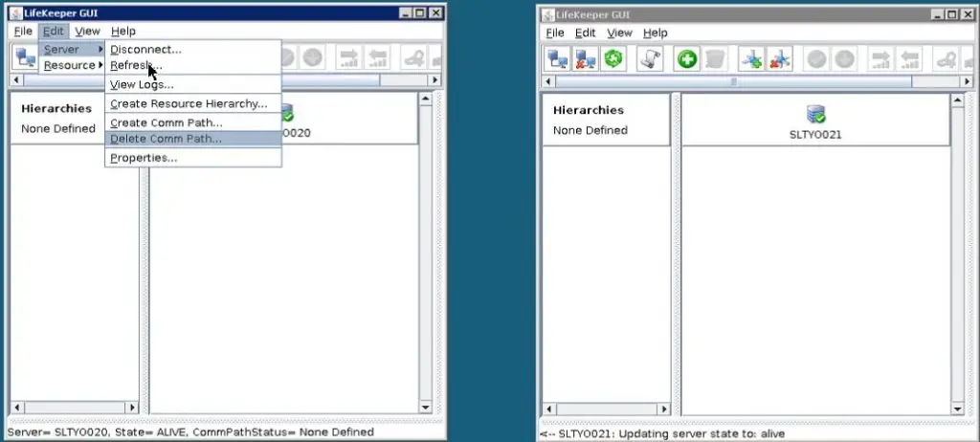Click greyed Add Dependency icon, right window

tap(946, 60)
